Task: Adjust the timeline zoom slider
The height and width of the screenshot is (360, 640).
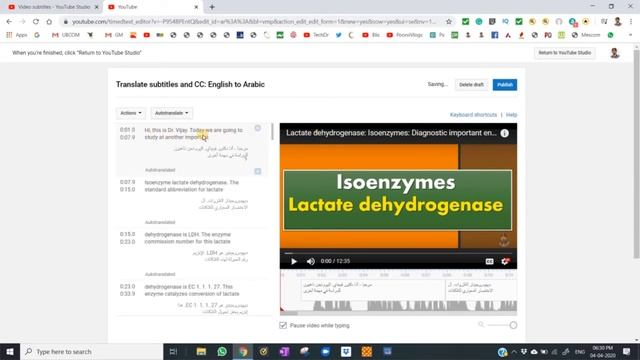Action: point(513,325)
